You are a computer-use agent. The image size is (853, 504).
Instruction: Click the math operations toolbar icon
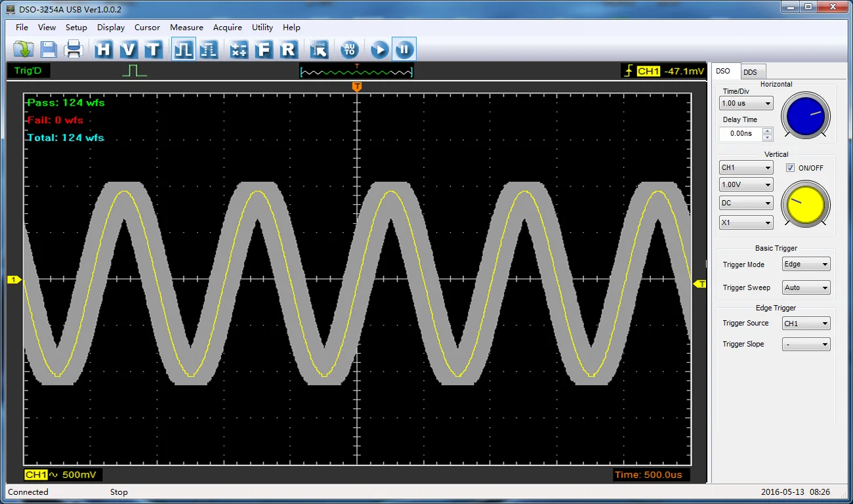[239, 49]
